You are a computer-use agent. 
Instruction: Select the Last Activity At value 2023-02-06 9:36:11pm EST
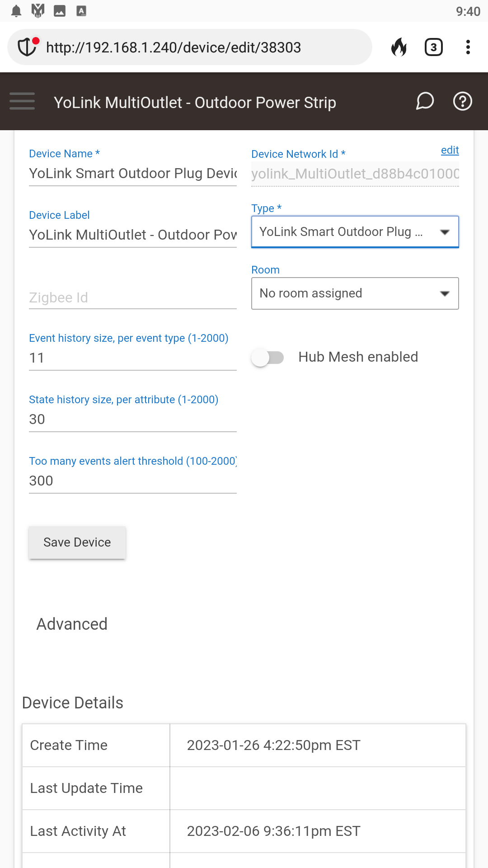point(274,831)
